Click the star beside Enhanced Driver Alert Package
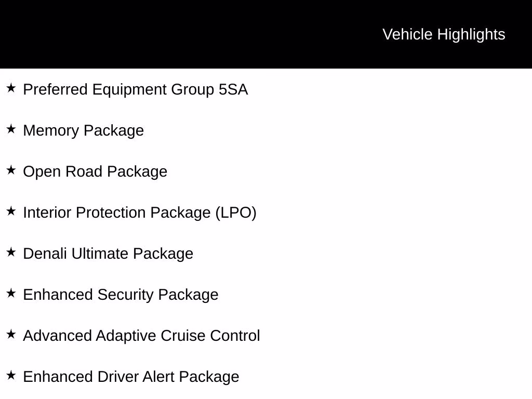532x399 pixels. pyautogui.click(x=11, y=375)
